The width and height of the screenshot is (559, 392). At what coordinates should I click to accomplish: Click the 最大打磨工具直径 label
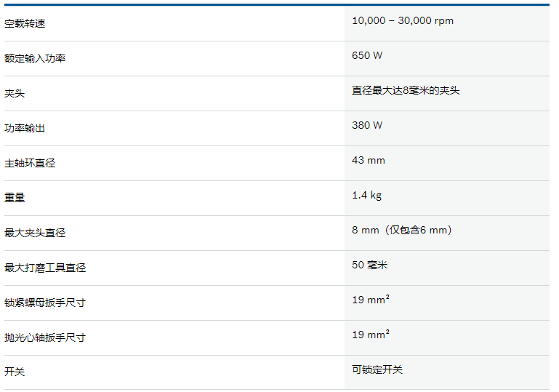tap(45, 268)
